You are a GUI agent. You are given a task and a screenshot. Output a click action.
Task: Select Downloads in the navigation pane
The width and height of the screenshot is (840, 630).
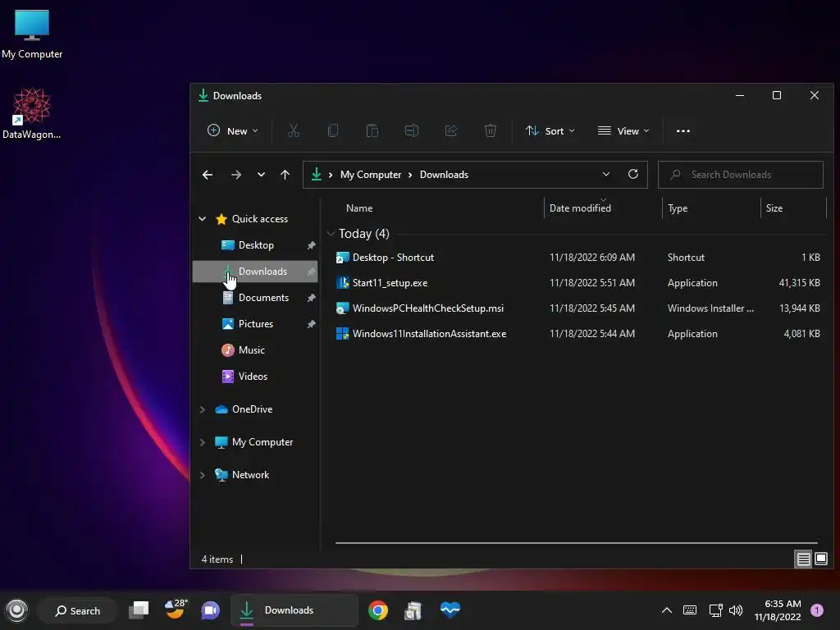(256, 272)
